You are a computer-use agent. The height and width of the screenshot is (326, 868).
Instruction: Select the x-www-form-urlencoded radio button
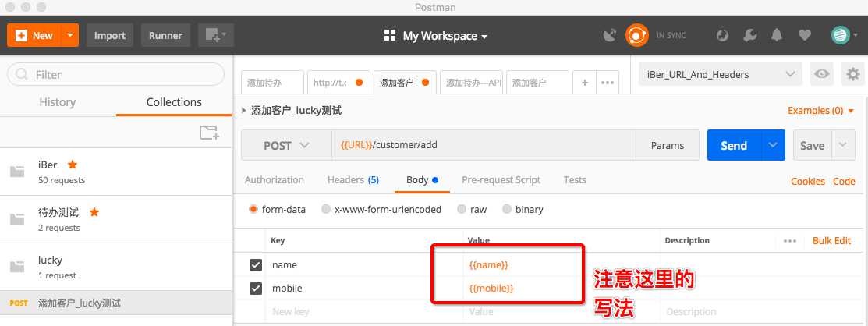pos(326,209)
